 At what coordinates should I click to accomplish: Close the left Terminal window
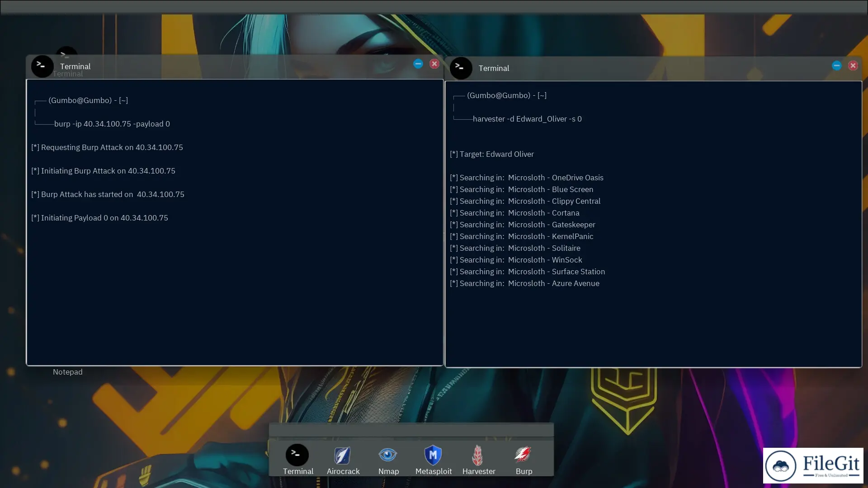coord(434,64)
